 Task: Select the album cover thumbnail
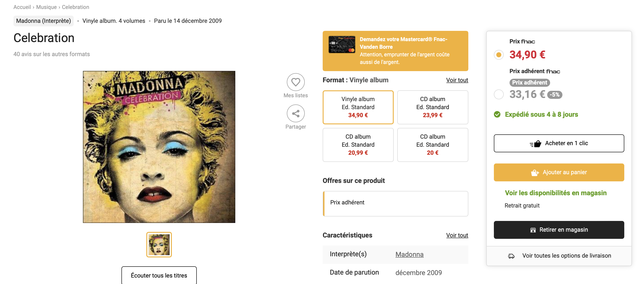(x=159, y=245)
